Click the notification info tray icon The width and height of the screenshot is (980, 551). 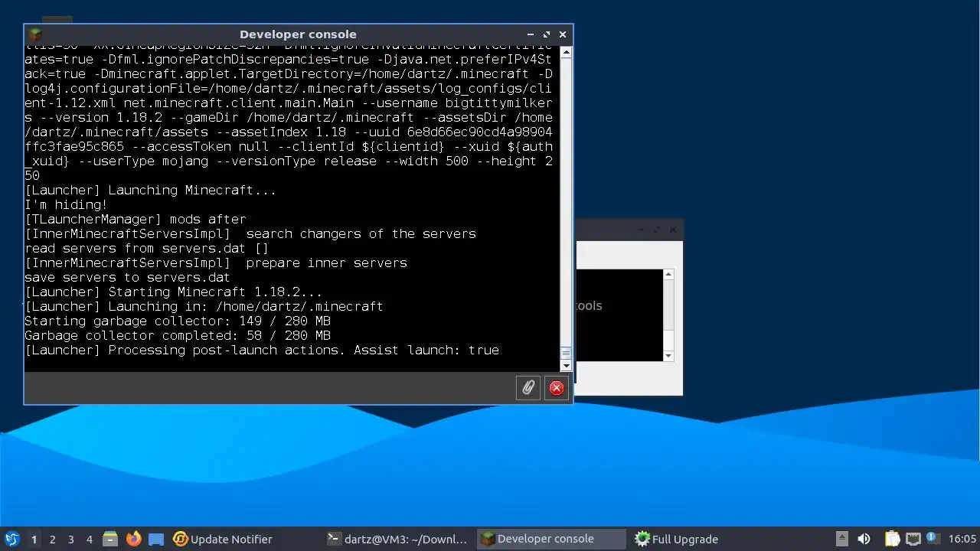click(932, 538)
